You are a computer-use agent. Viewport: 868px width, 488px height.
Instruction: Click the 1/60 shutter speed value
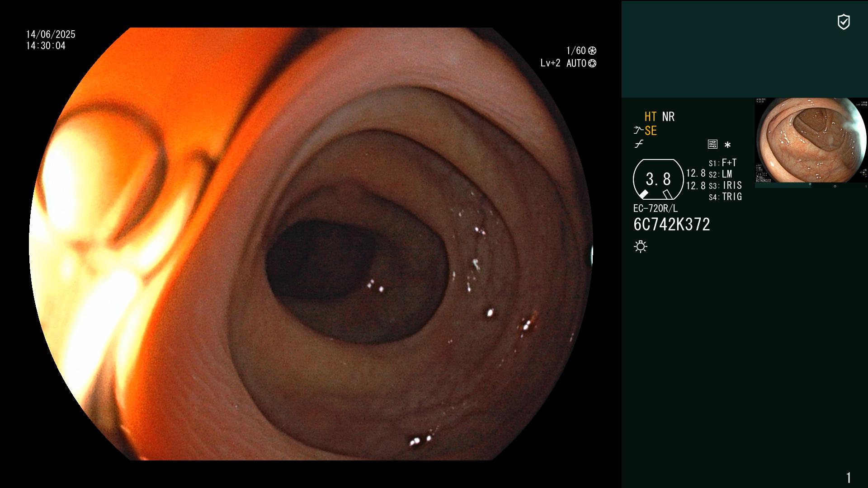576,51
